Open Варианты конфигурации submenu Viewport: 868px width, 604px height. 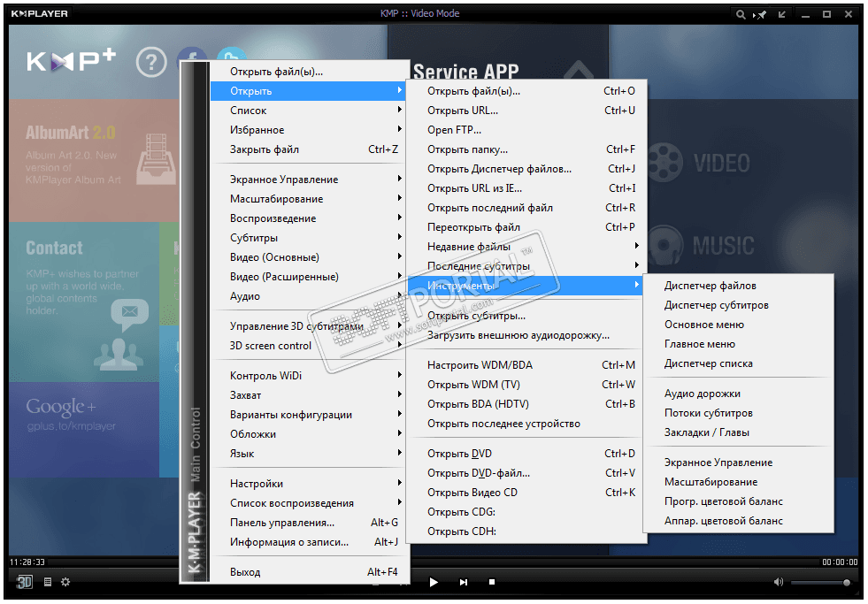tap(308, 415)
